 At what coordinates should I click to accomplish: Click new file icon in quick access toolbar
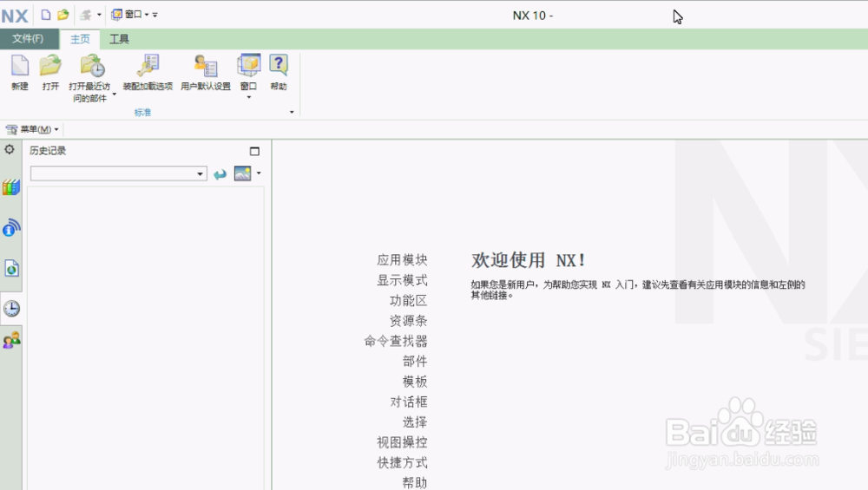tap(46, 15)
